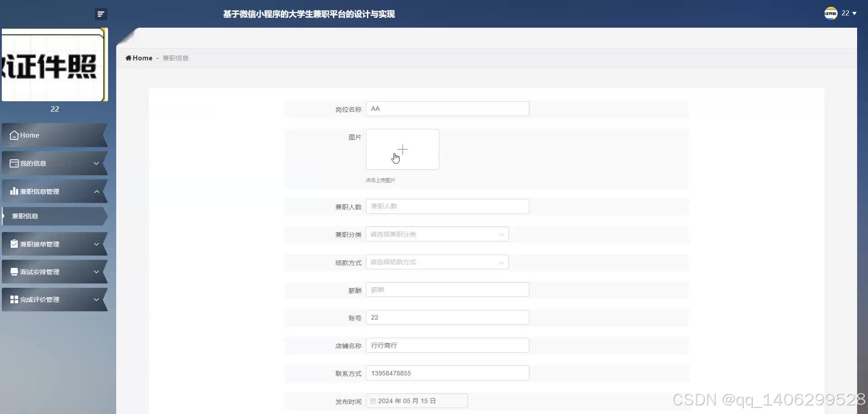Open the 发布时间 date picker field

tap(417, 401)
